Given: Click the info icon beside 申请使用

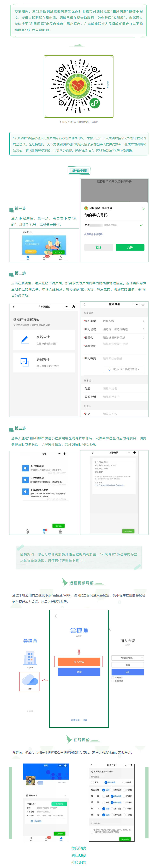Looking at the screenshot, I should 143,208.
